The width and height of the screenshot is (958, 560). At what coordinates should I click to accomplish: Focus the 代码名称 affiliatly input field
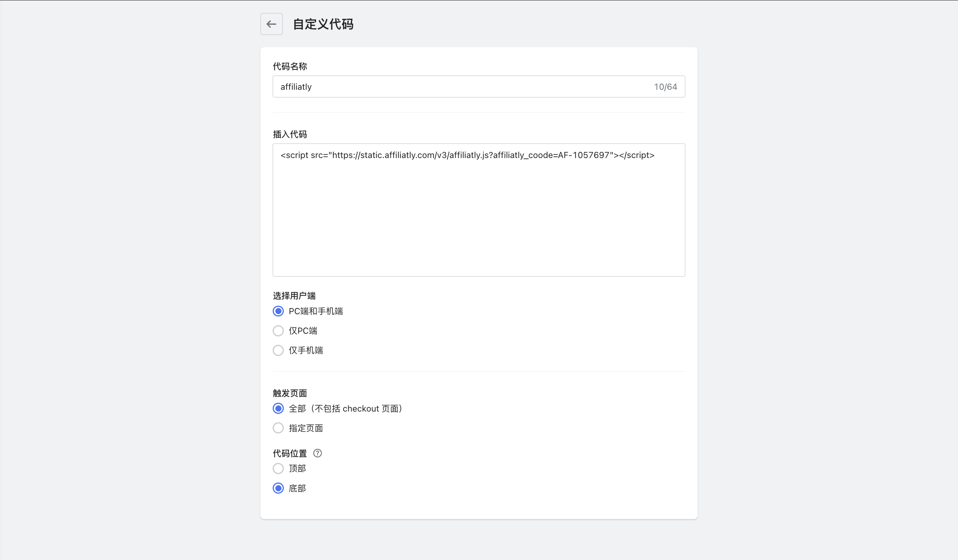click(479, 87)
